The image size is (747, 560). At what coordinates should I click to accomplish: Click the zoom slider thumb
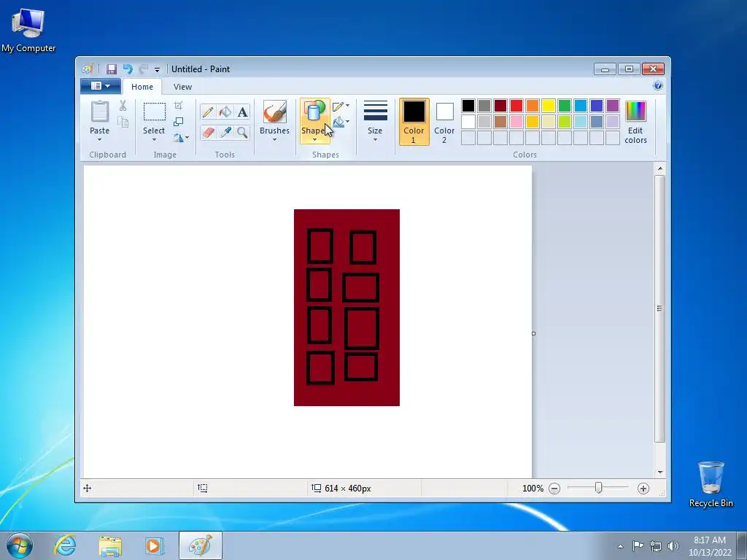click(x=598, y=488)
